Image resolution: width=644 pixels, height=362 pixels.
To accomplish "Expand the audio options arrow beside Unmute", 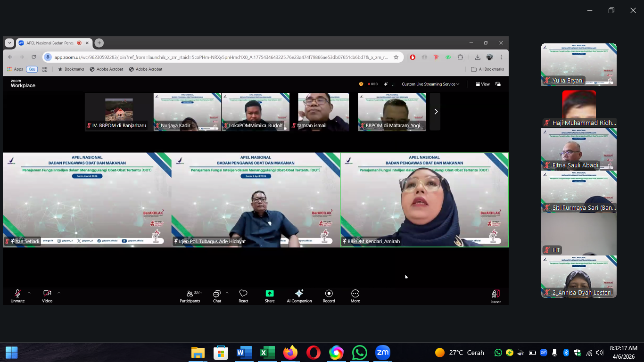I will [29, 293].
